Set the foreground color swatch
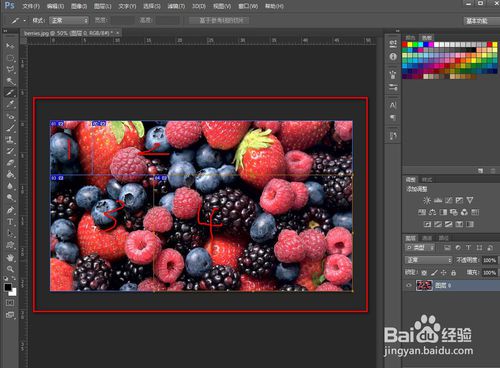The width and height of the screenshot is (500, 368). [x=8, y=287]
